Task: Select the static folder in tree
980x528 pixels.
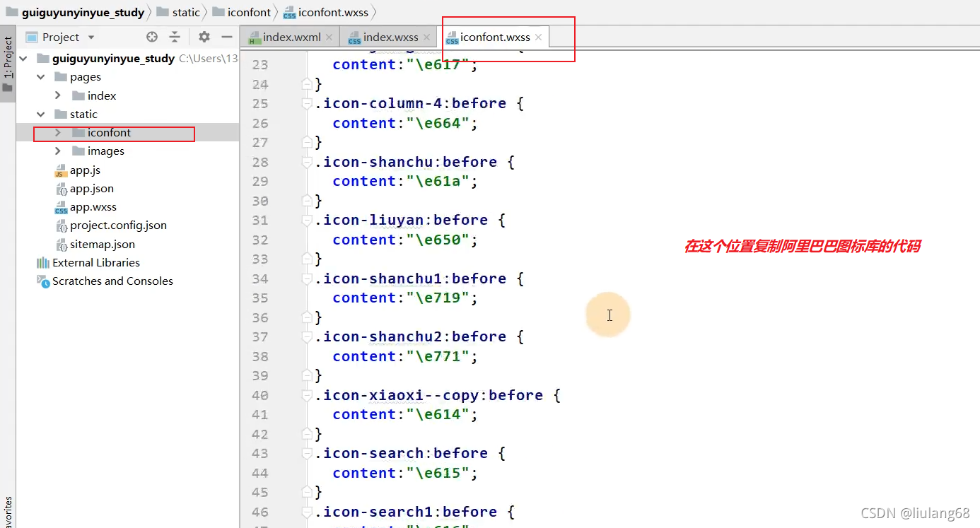Action: [83, 114]
